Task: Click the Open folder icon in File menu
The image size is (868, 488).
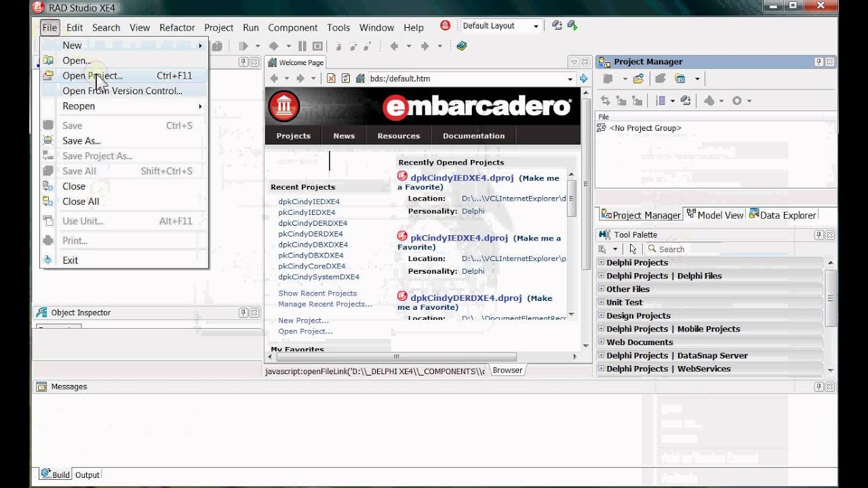Action: tap(48, 60)
